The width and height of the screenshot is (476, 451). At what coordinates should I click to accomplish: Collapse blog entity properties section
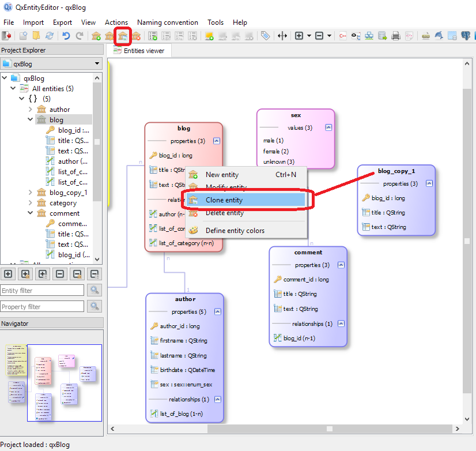coord(216,141)
